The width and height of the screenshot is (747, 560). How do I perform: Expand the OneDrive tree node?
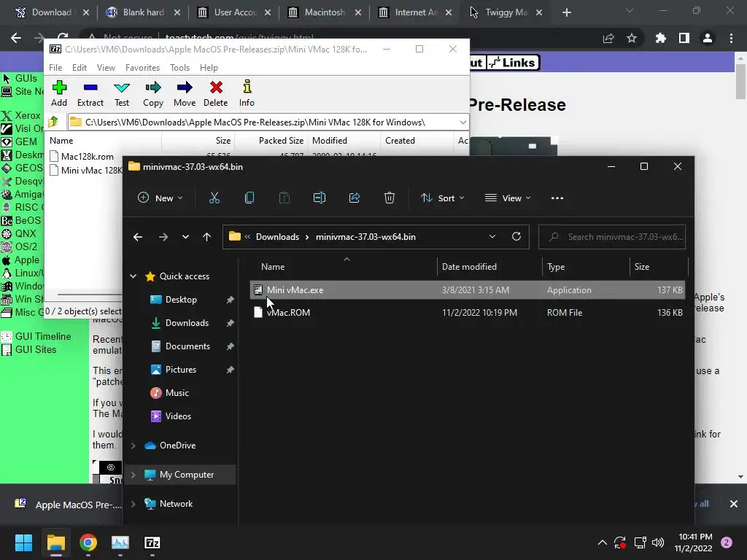133,446
